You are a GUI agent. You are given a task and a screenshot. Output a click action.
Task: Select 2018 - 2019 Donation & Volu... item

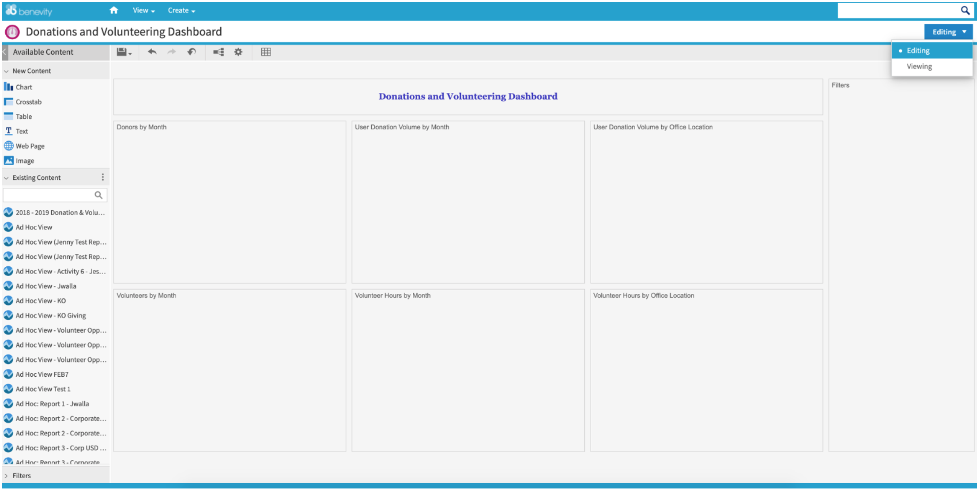coord(55,212)
